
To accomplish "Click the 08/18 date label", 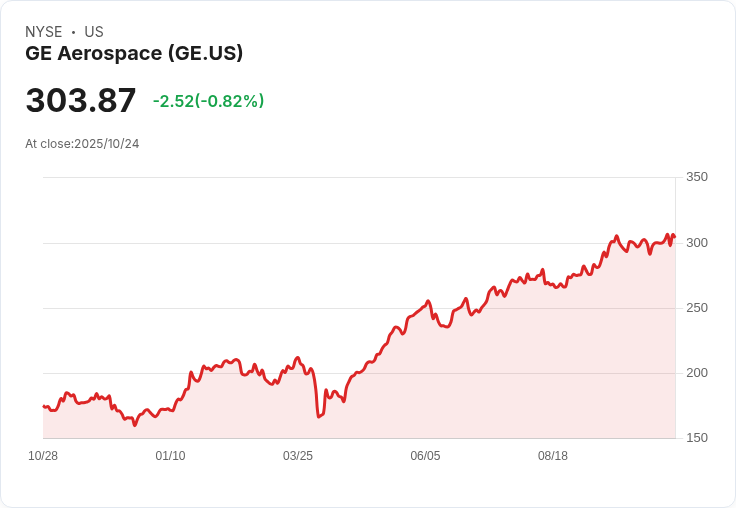I will pyautogui.click(x=553, y=456).
